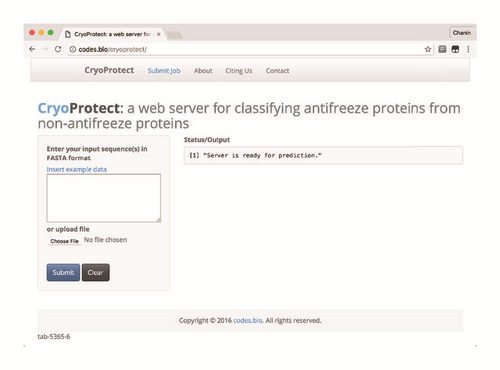Open the About nav item
This screenshot has width=500, height=370.
click(203, 71)
